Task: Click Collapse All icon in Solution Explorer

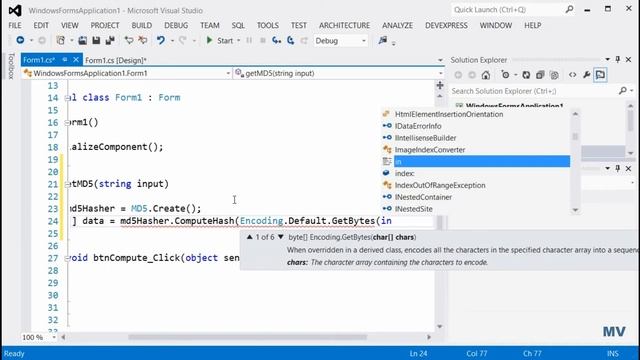Action: [540, 75]
